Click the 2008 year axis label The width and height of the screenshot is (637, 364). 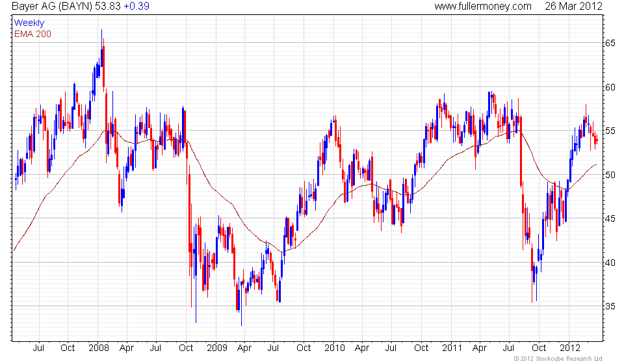coord(99,348)
